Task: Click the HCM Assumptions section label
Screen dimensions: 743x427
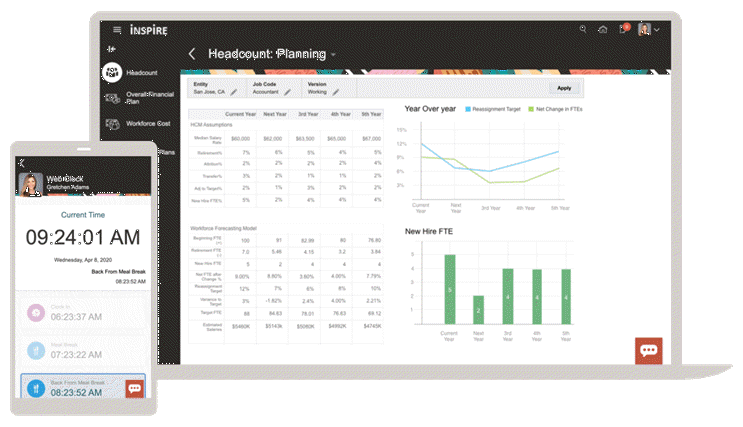Action: click(211, 125)
